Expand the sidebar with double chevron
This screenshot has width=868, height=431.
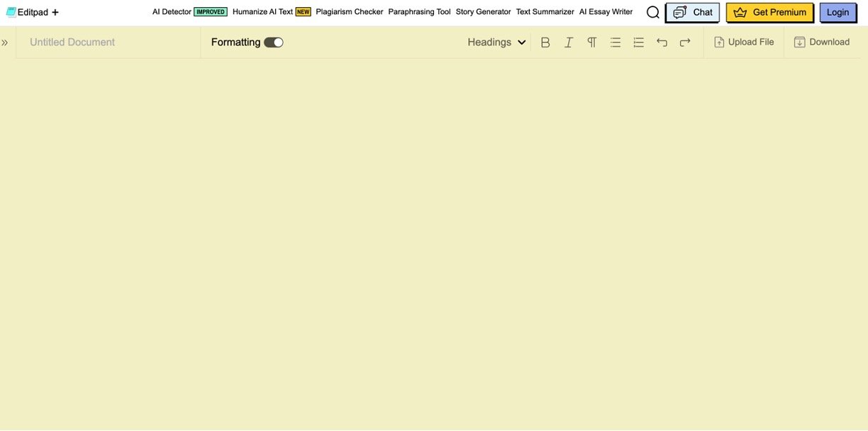pos(5,43)
